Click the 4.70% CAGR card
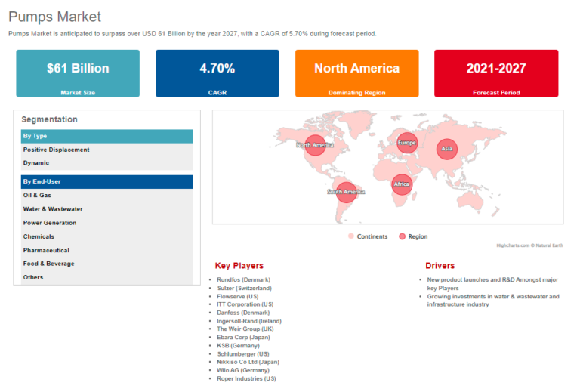The height and width of the screenshot is (392, 580). pos(217,73)
